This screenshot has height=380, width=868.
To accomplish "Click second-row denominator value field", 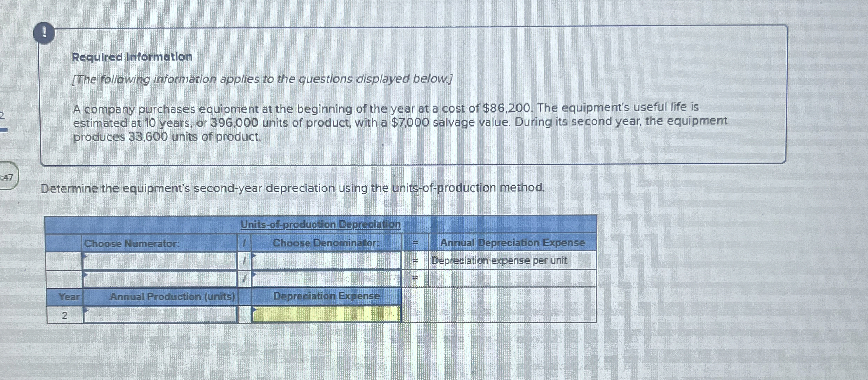I will tap(326, 279).
